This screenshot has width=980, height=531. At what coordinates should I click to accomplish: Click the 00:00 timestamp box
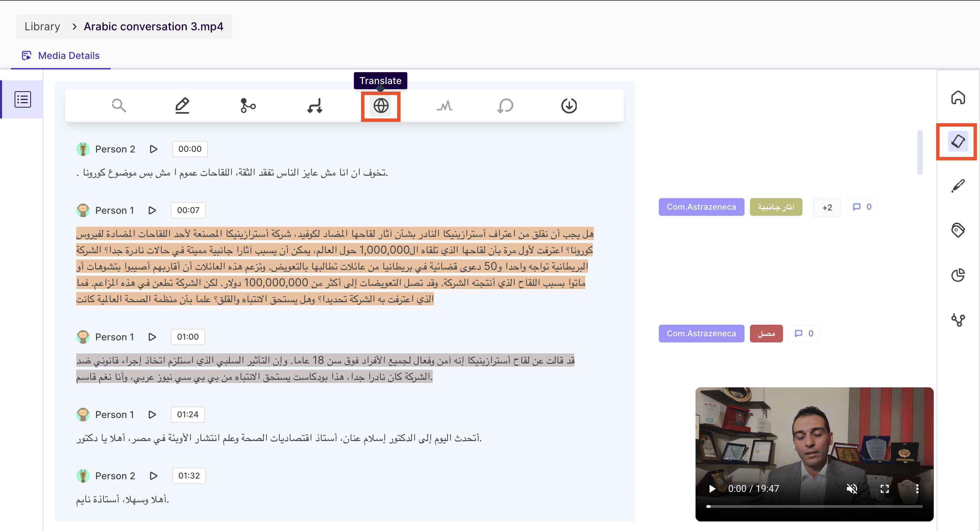[190, 149]
